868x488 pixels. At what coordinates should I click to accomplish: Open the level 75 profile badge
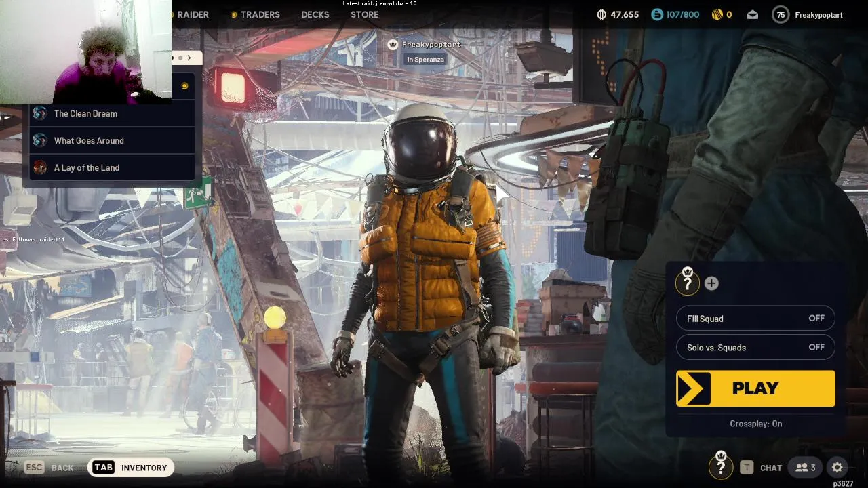point(781,14)
